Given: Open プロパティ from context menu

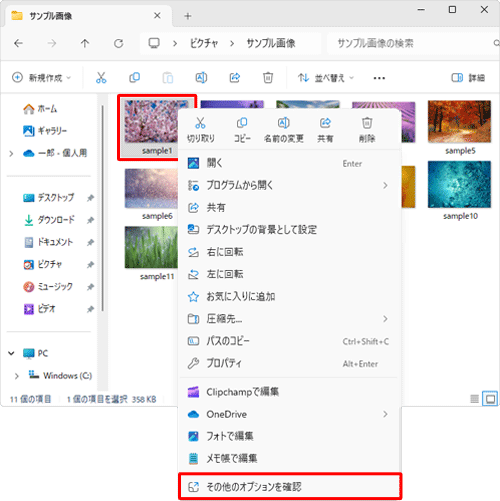Looking at the screenshot, I should click(x=290, y=363).
